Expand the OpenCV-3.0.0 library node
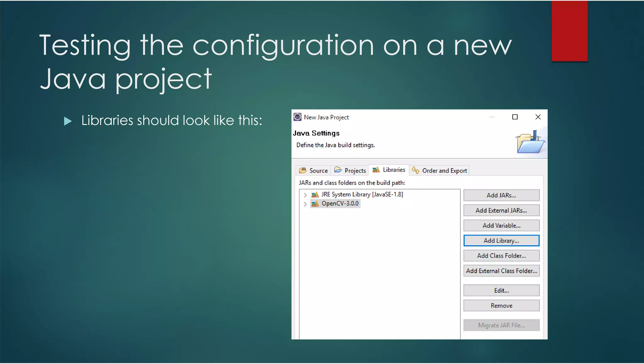The image size is (644, 364). coord(305,204)
